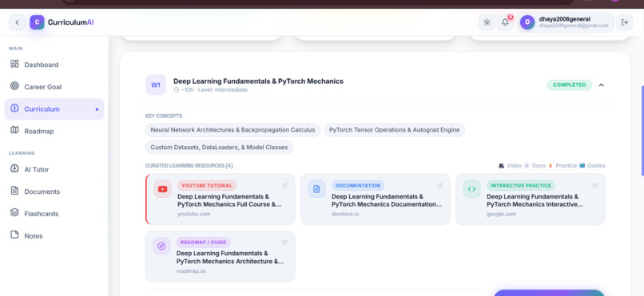Viewport: 644px width, 296px height.
Task: Open Dashboard from the sidebar
Action: (x=54, y=65)
